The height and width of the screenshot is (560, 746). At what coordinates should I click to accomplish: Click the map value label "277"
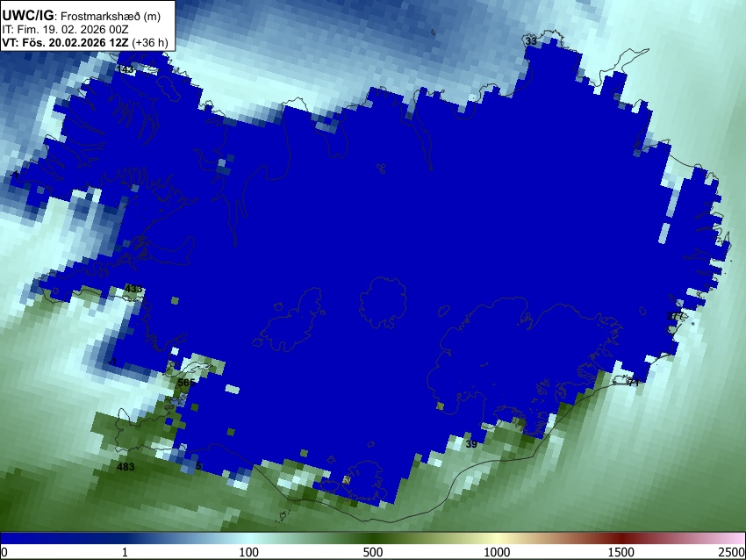coord(675,317)
